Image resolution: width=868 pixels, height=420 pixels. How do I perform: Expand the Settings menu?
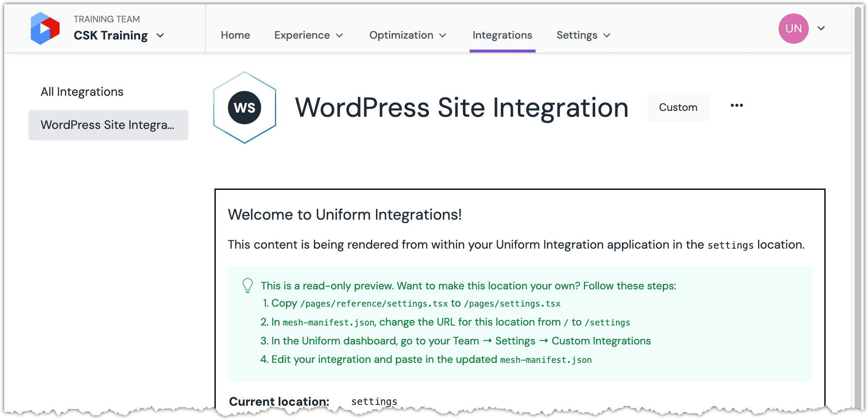[583, 35]
